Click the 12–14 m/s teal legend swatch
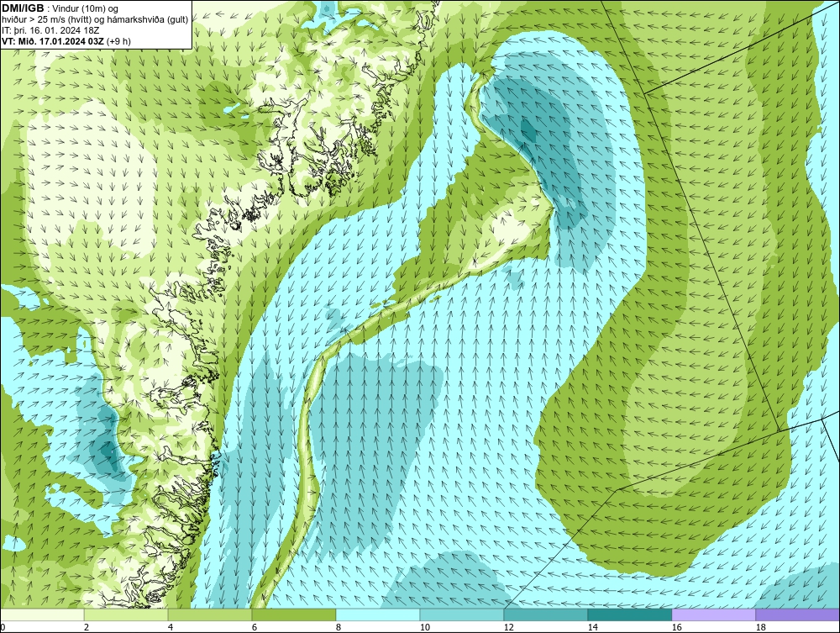 click(x=545, y=615)
